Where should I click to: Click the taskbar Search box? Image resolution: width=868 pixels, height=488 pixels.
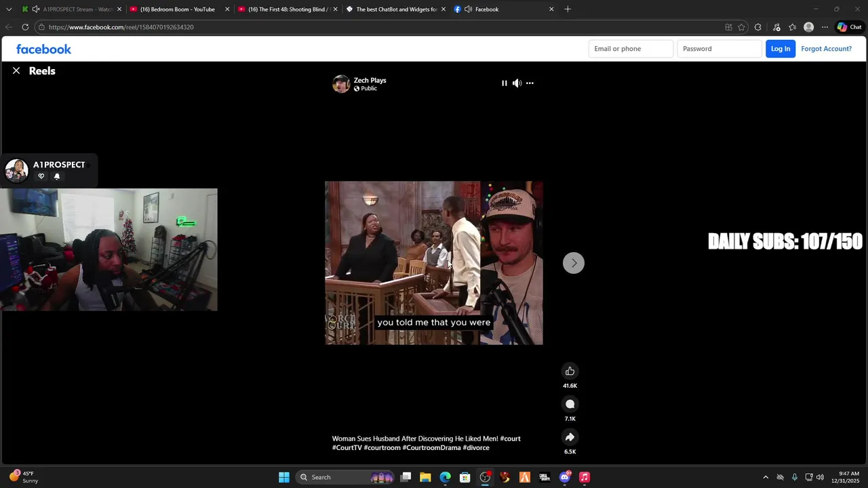346,477
